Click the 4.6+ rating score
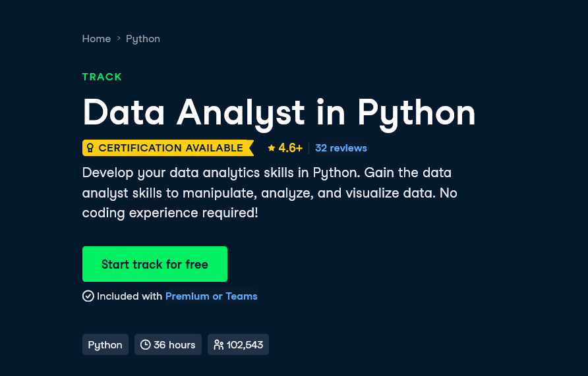This screenshot has width=588, height=376. [x=291, y=148]
